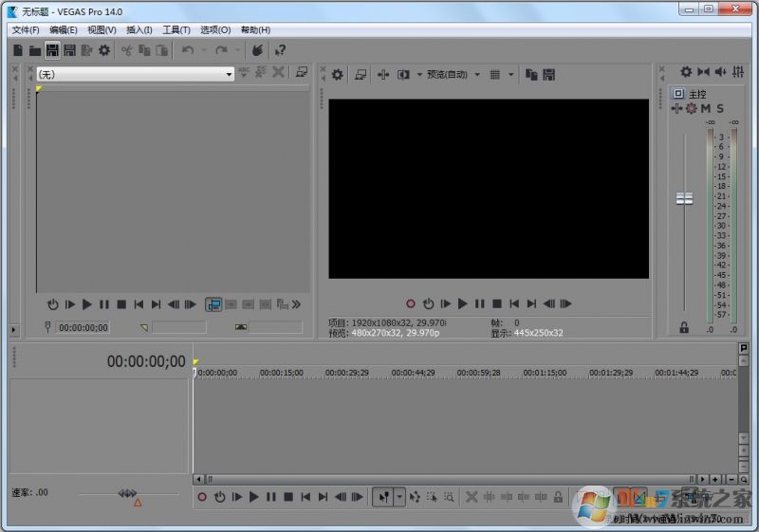Open 帮助(H) menu
The height and width of the screenshot is (532, 759).
click(x=255, y=30)
